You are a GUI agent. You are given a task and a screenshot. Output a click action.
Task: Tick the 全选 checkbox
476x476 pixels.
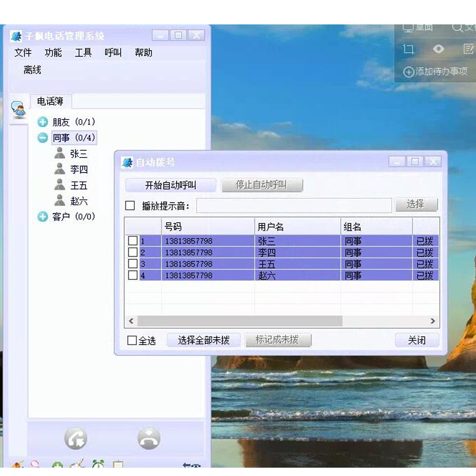(132, 340)
